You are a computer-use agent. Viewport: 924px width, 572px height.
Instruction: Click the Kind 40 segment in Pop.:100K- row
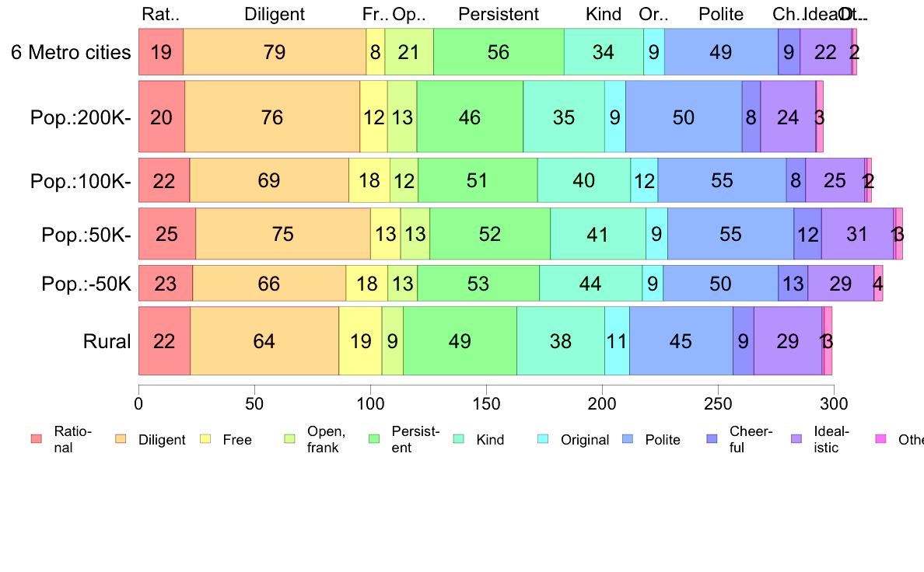pos(584,180)
